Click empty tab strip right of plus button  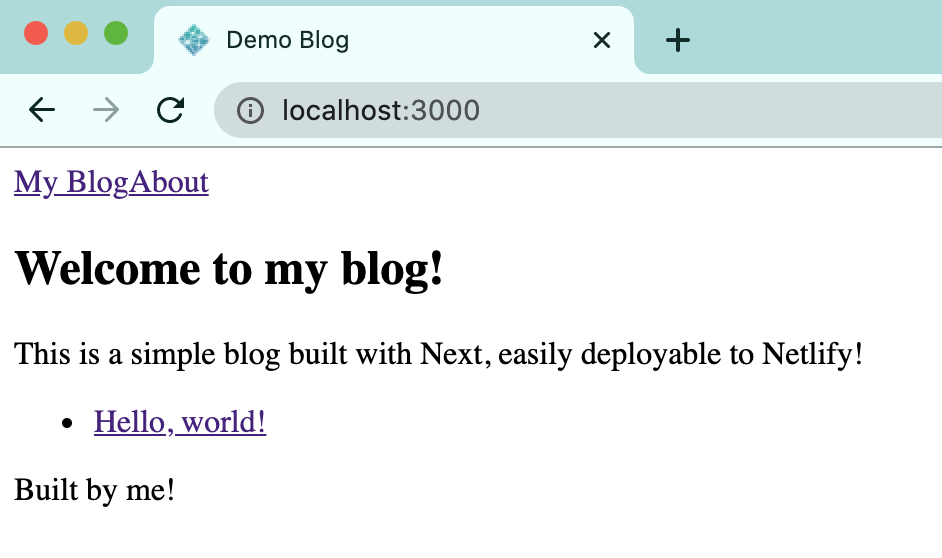pos(820,40)
